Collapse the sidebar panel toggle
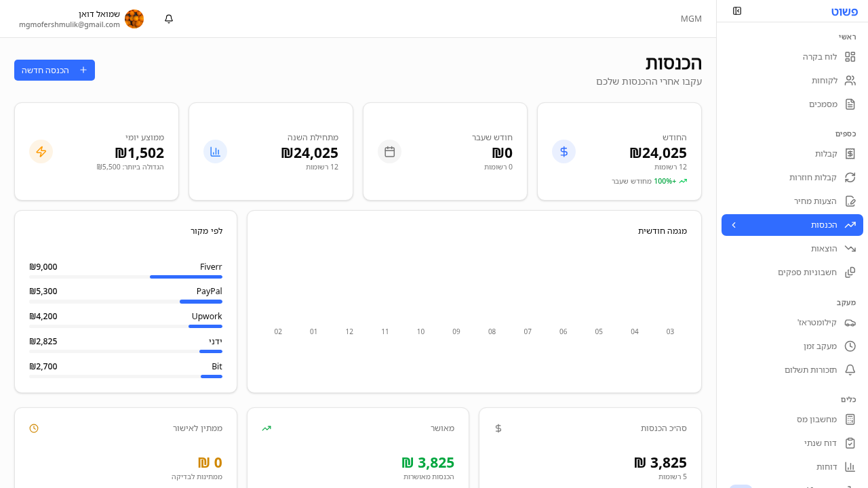 (x=737, y=11)
